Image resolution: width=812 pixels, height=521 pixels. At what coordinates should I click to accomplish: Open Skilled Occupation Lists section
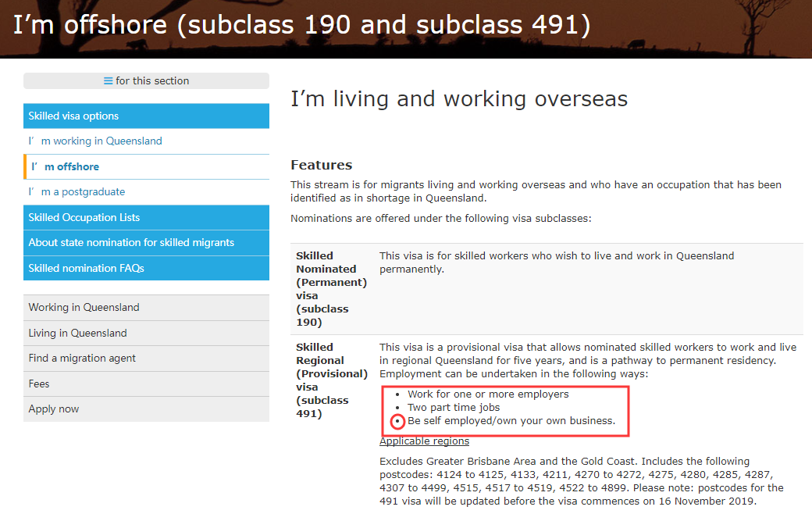coord(84,217)
